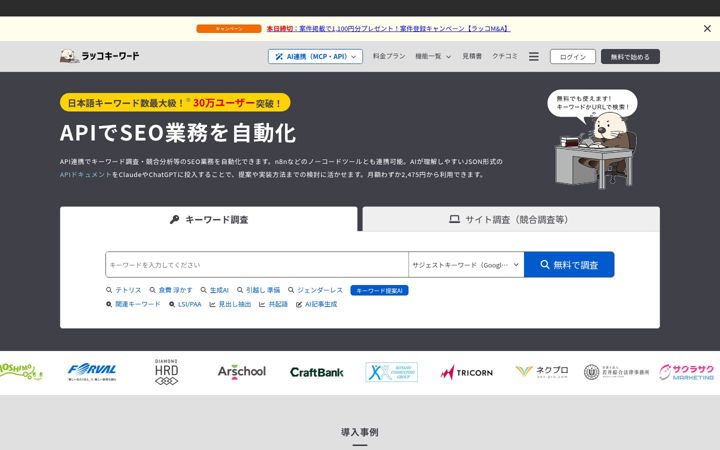Click the CraftBank logo
This screenshot has width=720, height=450.
click(x=317, y=372)
